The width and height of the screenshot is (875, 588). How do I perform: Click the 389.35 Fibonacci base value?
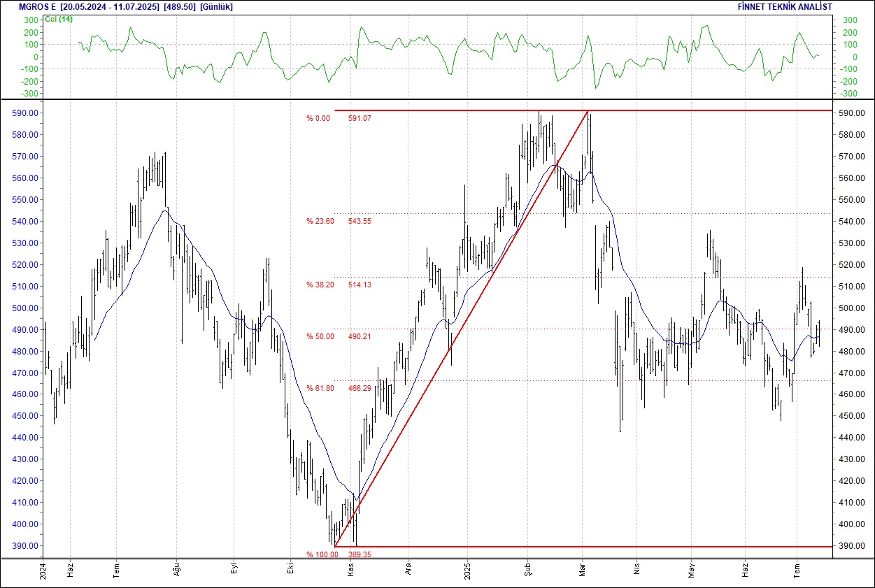(360, 554)
